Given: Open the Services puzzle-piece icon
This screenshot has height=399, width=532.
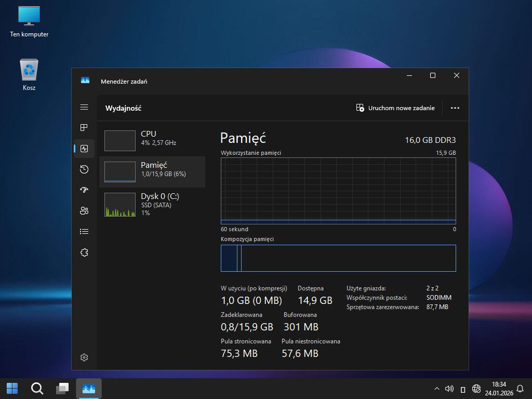Looking at the screenshot, I should 84,252.
